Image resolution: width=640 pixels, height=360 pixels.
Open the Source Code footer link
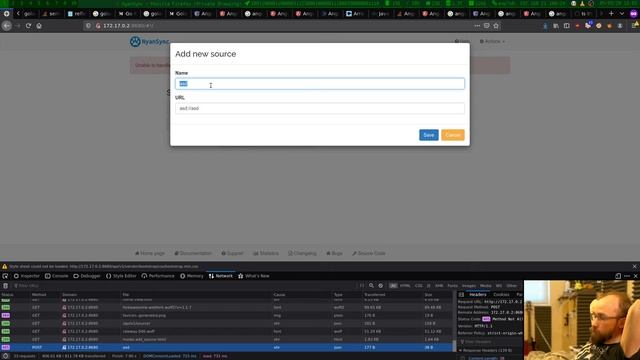tap(369, 253)
